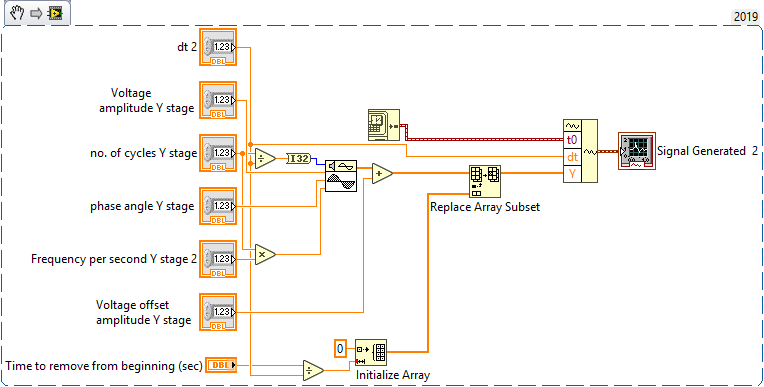Screen dimensions: 764x387
Task: Select the lower divide function near Initialize Array
Action: click(313, 370)
